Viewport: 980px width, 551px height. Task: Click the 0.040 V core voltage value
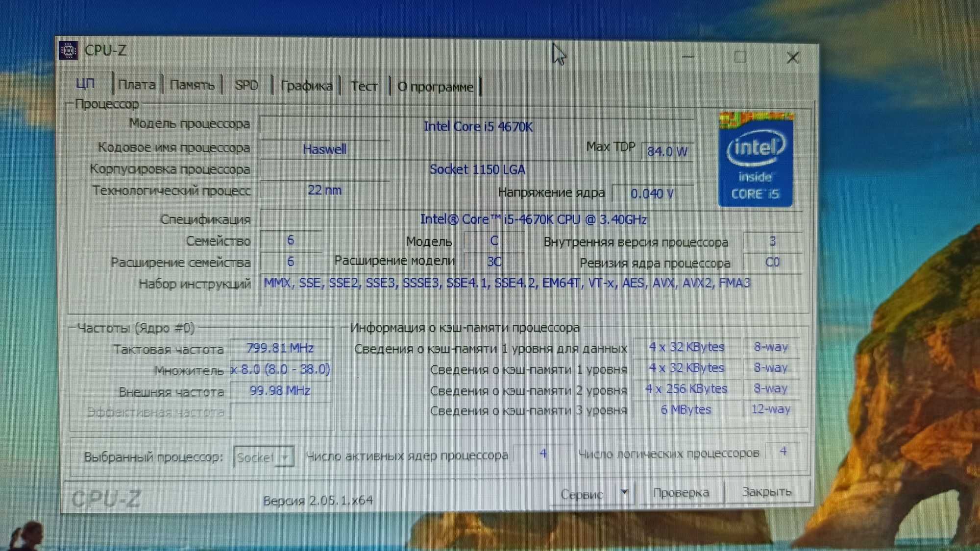pos(652,193)
